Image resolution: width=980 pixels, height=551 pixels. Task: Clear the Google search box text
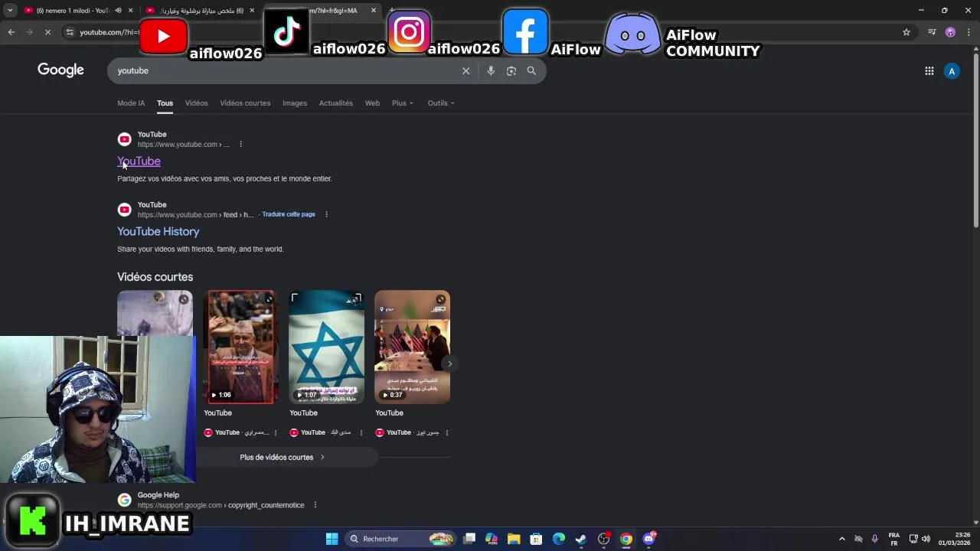(465, 70)
